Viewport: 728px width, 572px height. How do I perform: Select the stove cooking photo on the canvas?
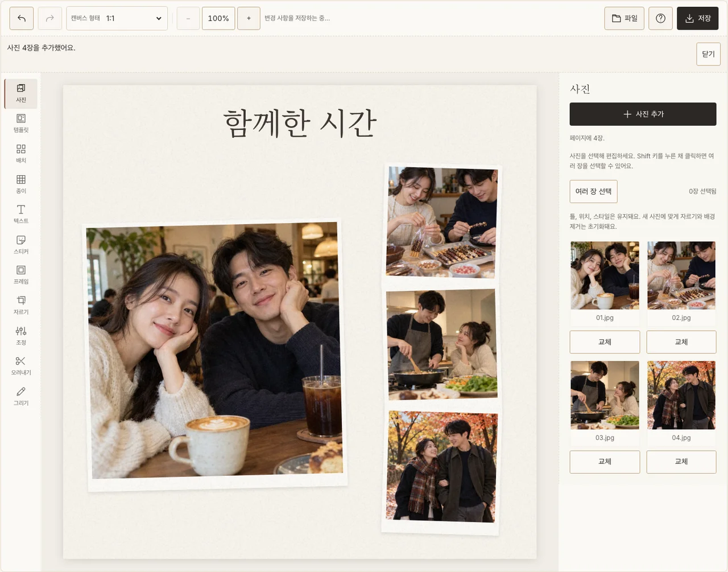tap(442, 346)
